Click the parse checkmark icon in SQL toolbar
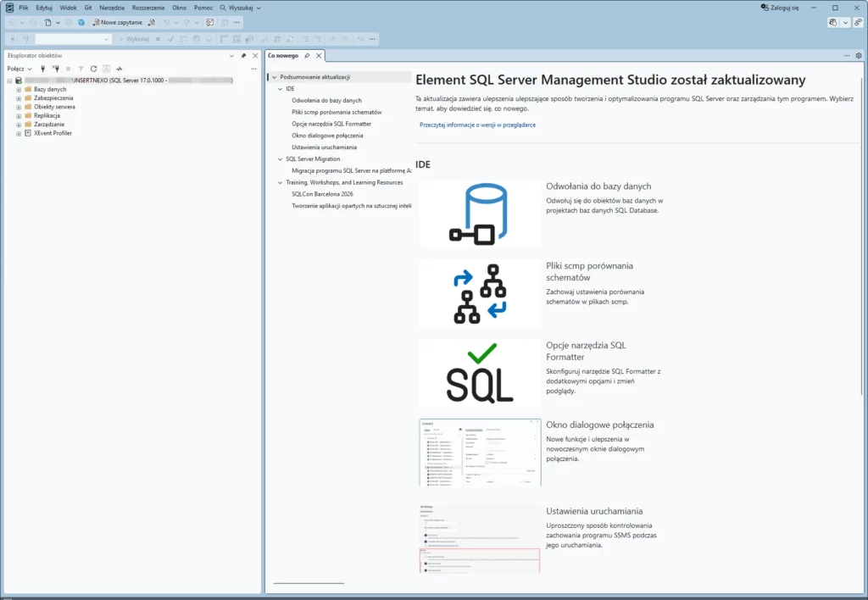Screen dimensions: 868x600 (170, 39)
